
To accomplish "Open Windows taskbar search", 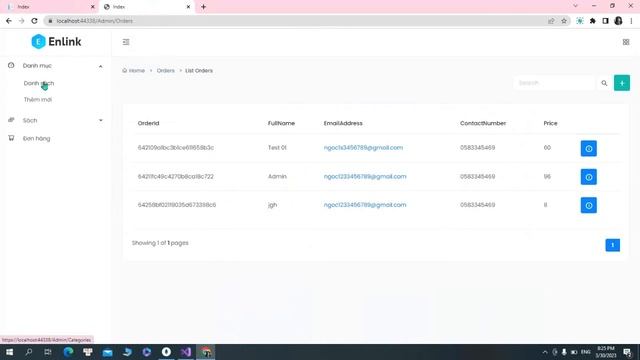I will pyautogui.click(x=29, y=352).
